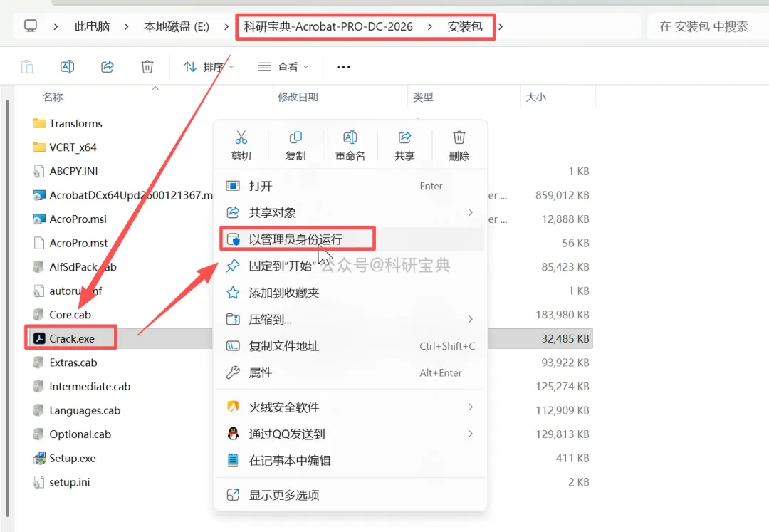Click the left pane vertical scrollbar
The width and height of the screenshot is (769, 532).
[7, 308]
